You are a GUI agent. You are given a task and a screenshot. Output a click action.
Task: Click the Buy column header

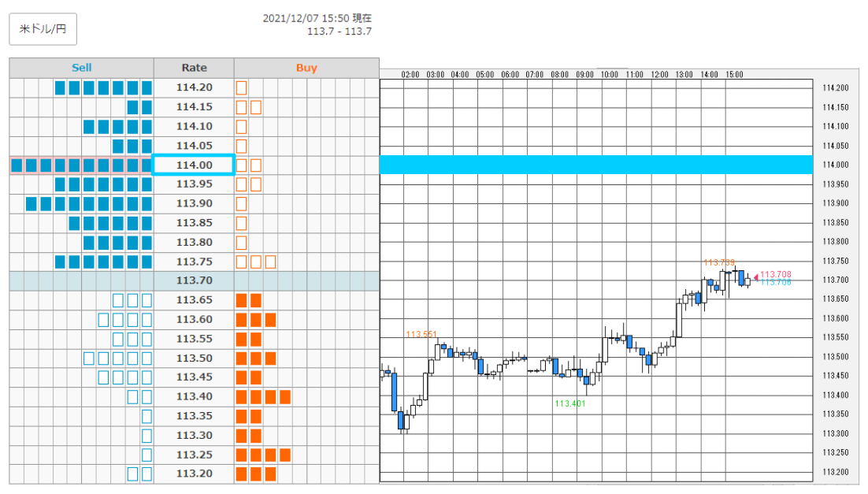(x=306, y=68)
